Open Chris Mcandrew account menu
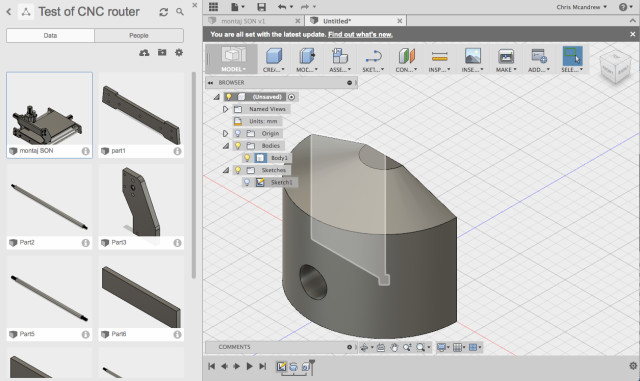Viewport: 640px width, 381px height. point(581,7)
